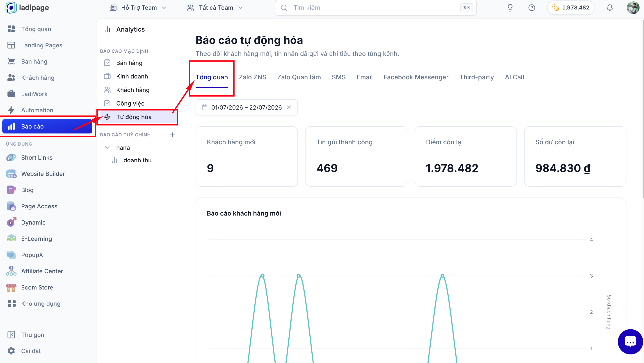Clear the selected date range
This screenshot has width=644, height=363.
pos(289,107)
